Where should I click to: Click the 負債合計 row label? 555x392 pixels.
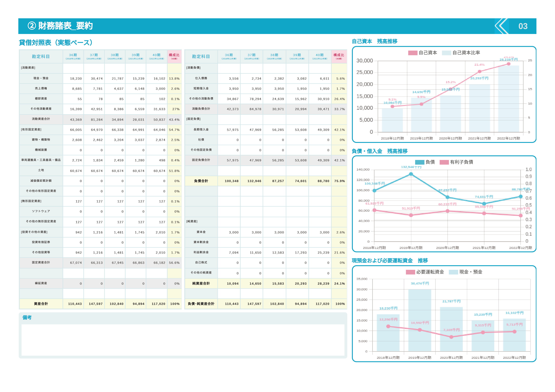coord(201,181)
